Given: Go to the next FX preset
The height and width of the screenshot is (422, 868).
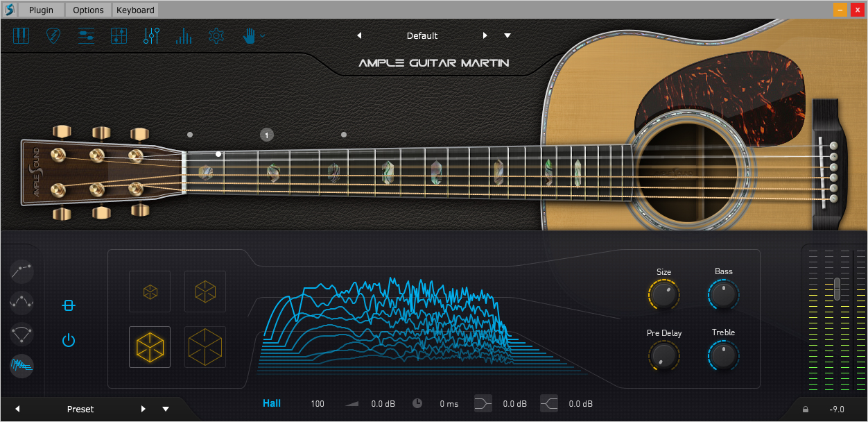Looking at the screenshot, I should click(144, 409).
